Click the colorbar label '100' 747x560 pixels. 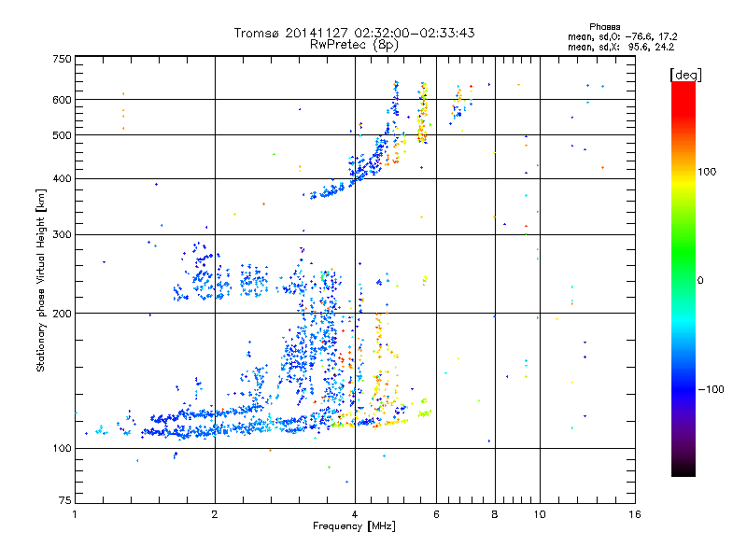(707, 172)
